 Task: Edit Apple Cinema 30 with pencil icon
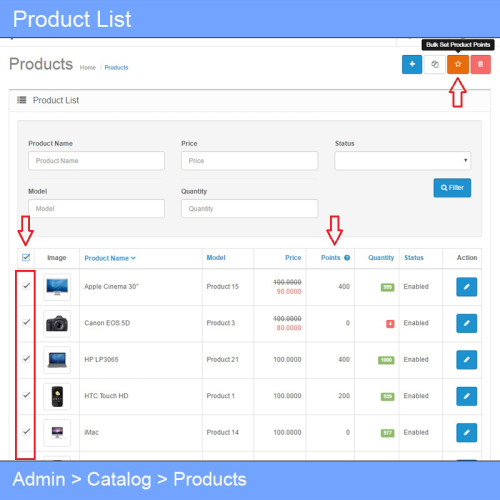point(466,287)
